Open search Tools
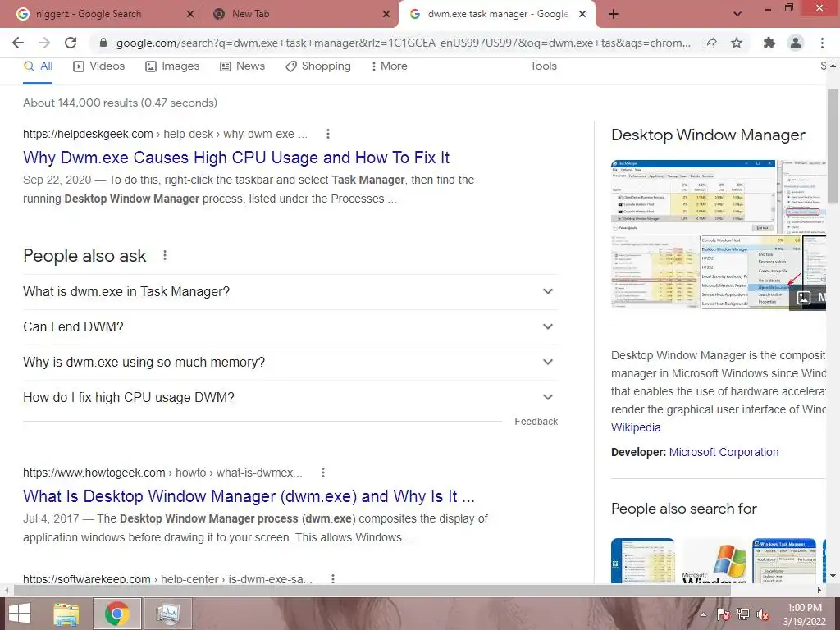 click(543, 66)
